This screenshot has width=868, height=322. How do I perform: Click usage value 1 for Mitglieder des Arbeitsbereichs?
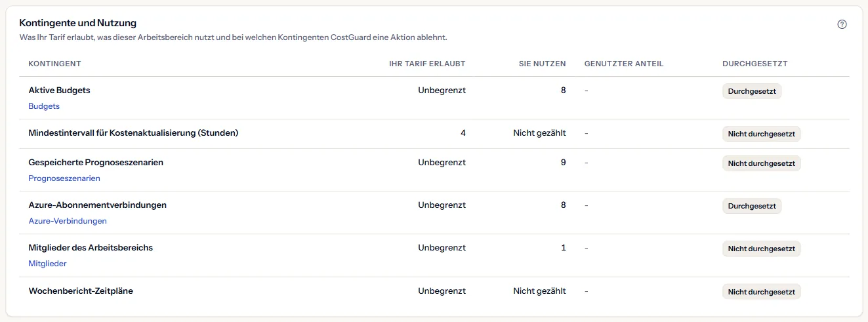[x=564, y=248]
